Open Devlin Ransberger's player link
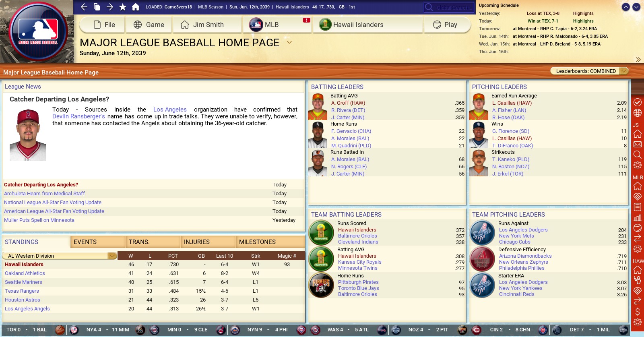This screenshot has height=337, width=644. click(78, 116)
